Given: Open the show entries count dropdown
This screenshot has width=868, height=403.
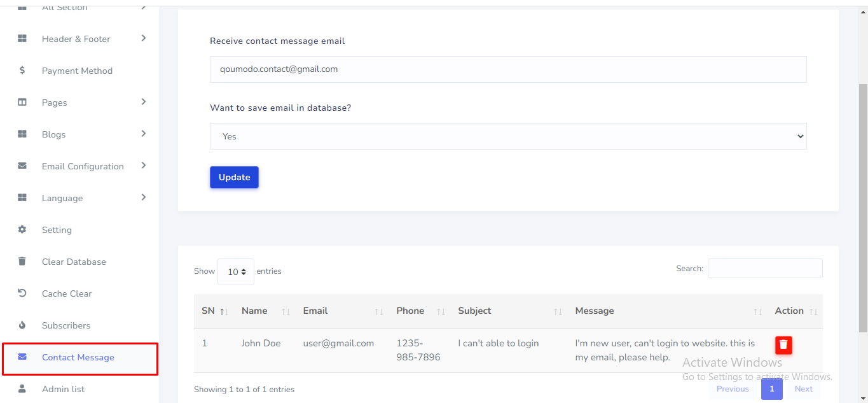Looking at the screenshot, I should click(x=236, y=272).
